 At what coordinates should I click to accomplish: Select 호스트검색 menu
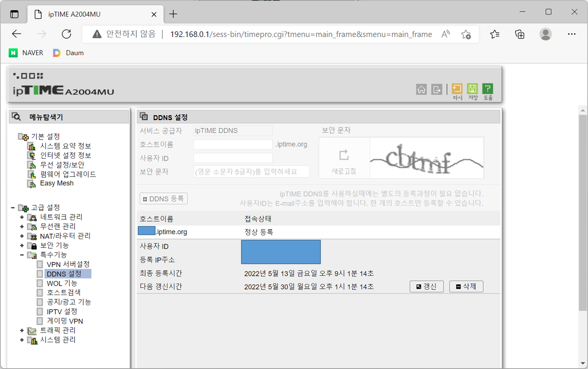click(64, 292)
